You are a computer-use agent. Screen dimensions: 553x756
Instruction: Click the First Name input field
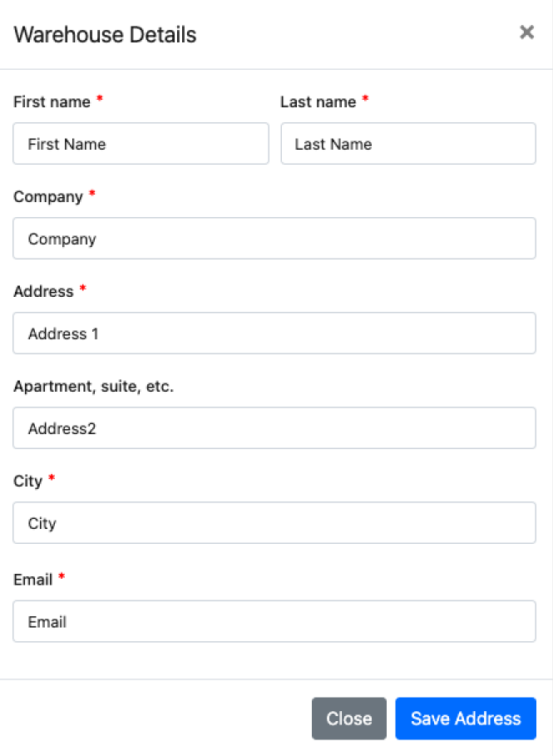click(x=141, y=144)
